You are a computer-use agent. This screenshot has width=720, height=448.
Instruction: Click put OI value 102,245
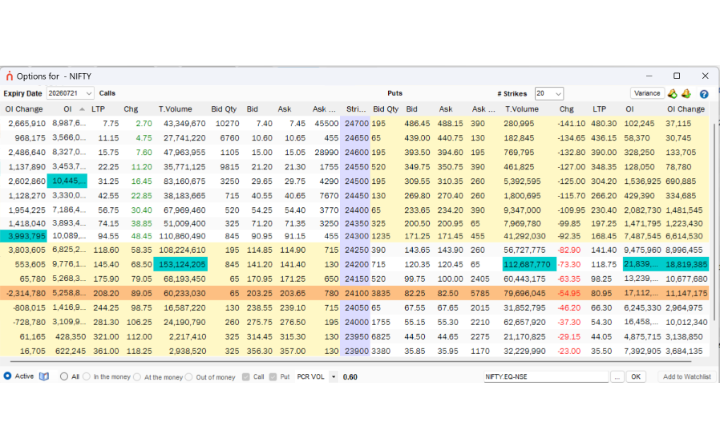coord(639,123)
